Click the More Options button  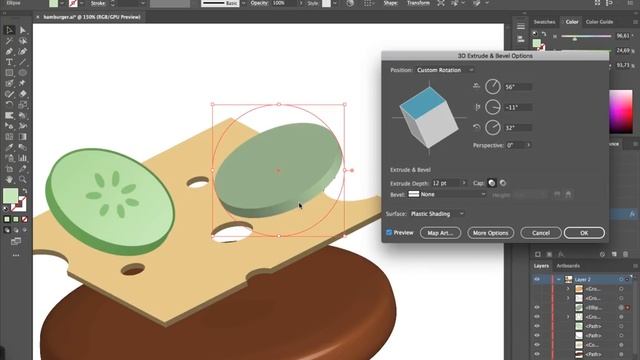(490, 233)
